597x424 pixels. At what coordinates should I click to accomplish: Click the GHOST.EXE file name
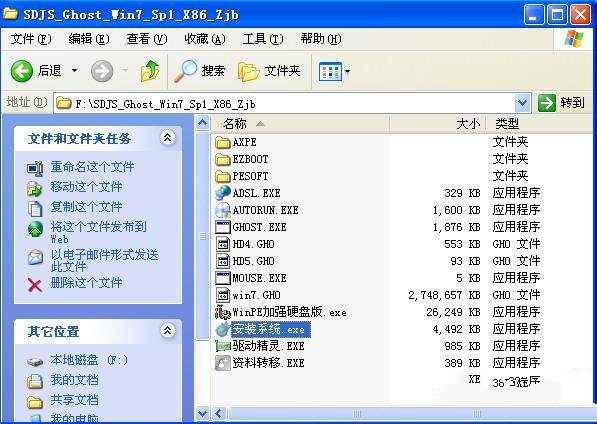point(260,227)
